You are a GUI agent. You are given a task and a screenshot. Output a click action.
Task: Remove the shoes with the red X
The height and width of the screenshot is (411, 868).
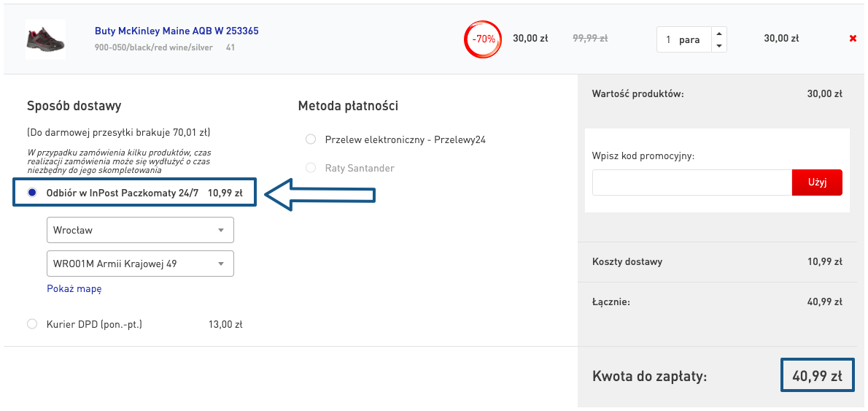(853, 39)
